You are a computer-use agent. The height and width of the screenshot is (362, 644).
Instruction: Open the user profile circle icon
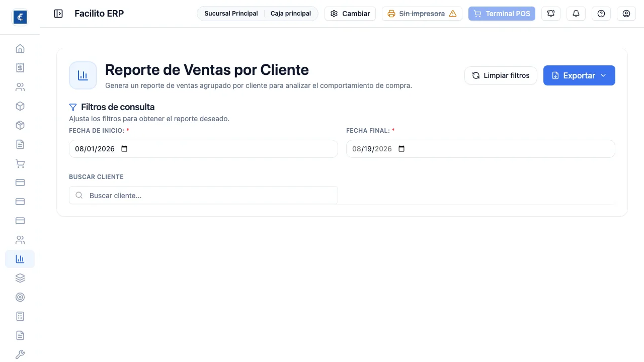point(626,14)
